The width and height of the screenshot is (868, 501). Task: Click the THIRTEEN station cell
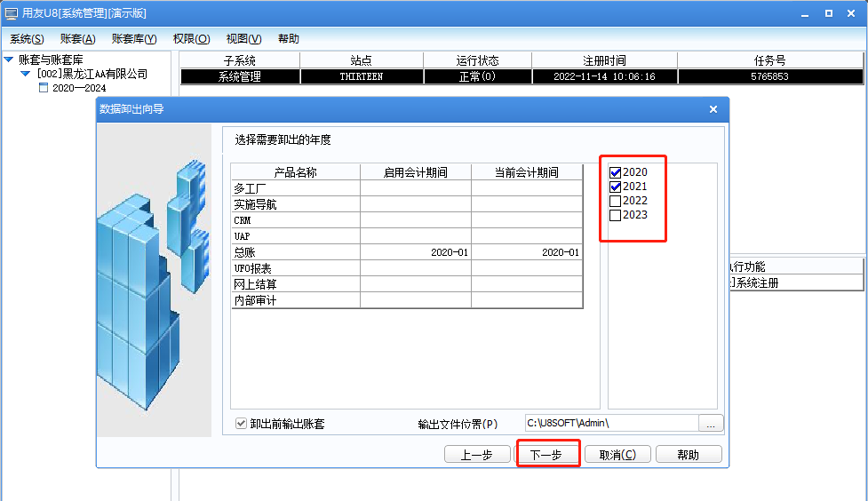pyautogui.click(x=362, y=76)
